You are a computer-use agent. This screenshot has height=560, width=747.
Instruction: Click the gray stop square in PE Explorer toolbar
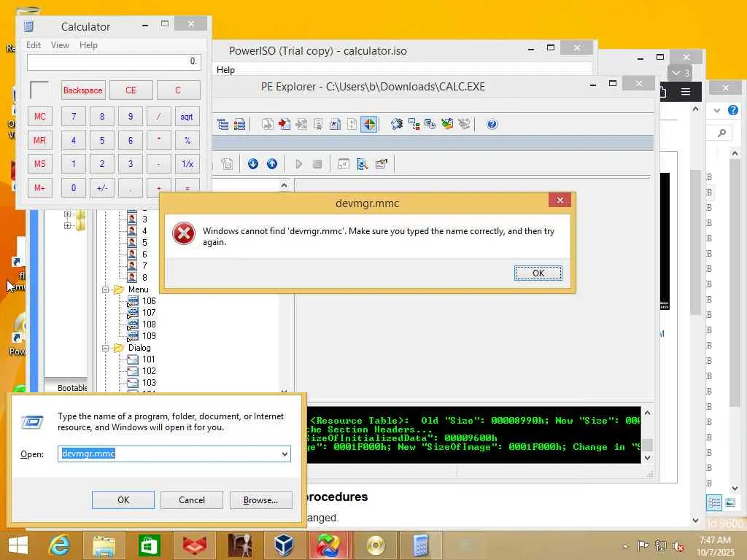pyautogui.click(x=317, y=164)
